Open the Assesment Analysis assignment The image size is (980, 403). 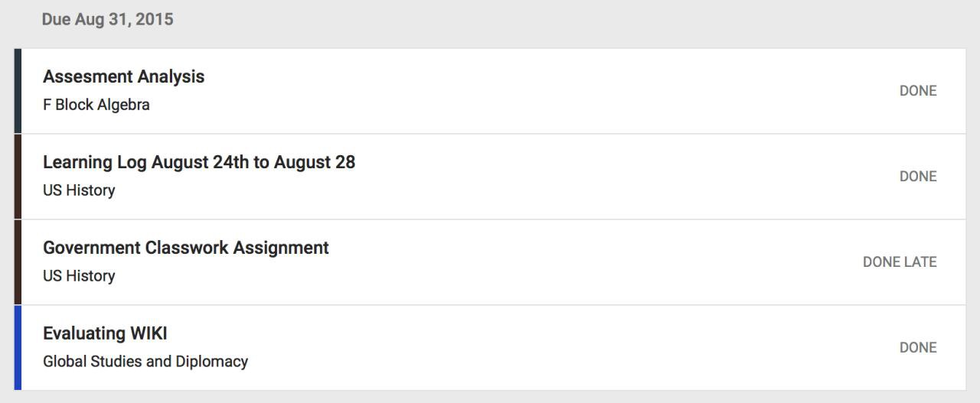(123, 76)
